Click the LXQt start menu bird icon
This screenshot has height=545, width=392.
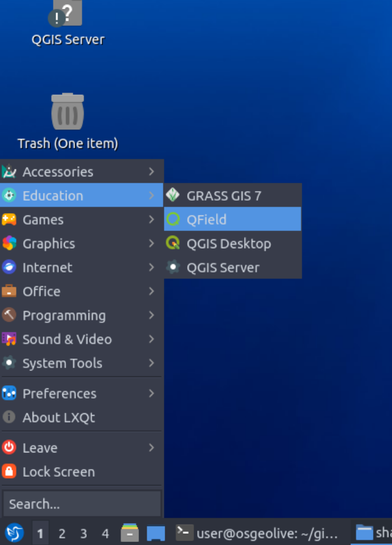coord(14,533)
